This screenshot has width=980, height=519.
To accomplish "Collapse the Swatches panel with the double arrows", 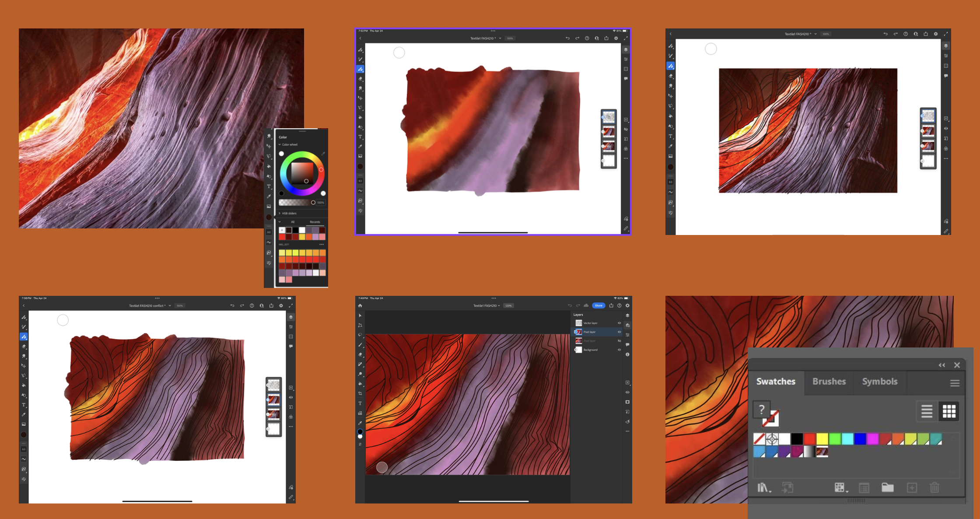I will point(941,365).
